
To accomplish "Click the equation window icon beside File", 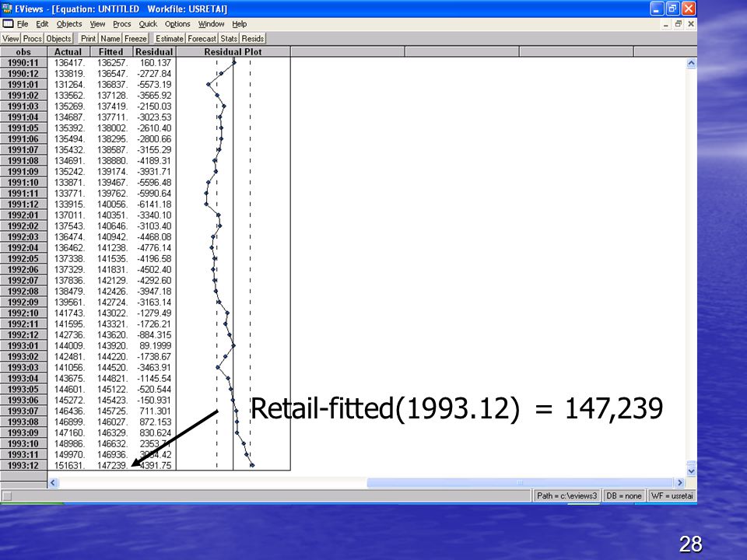I will pos(8,24).
